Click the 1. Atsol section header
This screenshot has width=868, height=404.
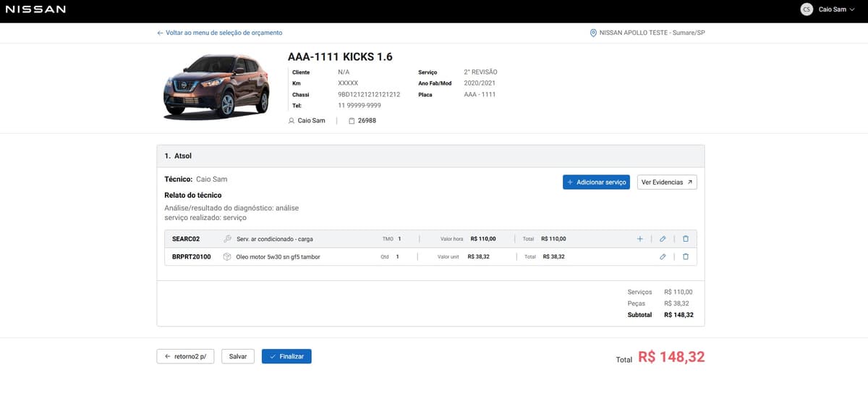(x=430, y=156)
